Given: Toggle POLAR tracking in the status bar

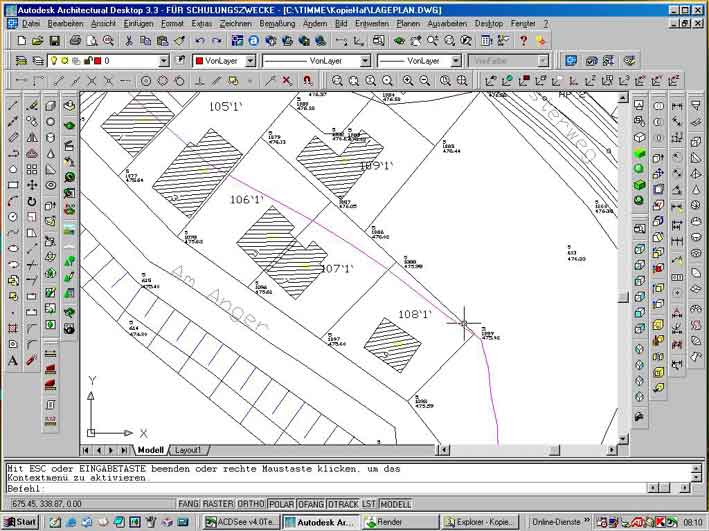Looking at the screenshot, I should (x=282, y=504).
